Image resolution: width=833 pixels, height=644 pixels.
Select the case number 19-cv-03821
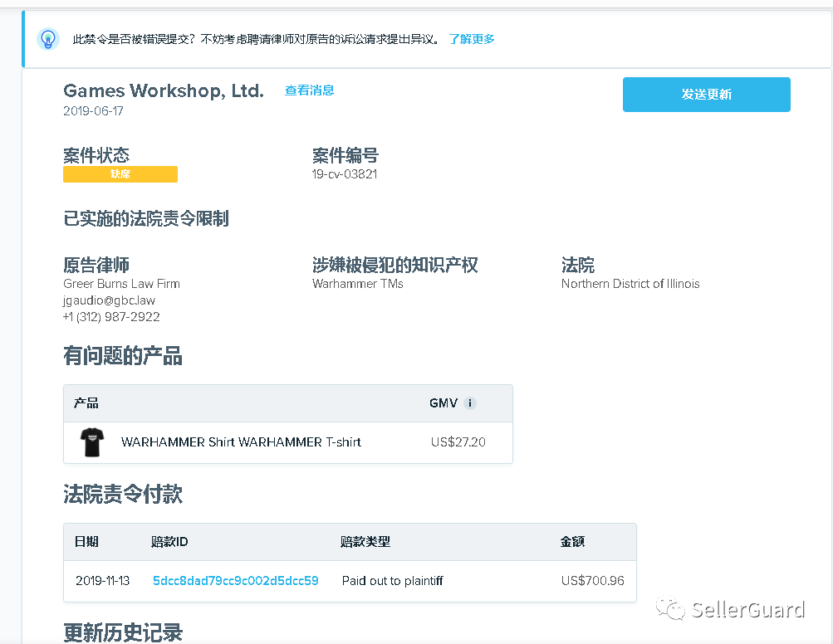coord(343,174)
